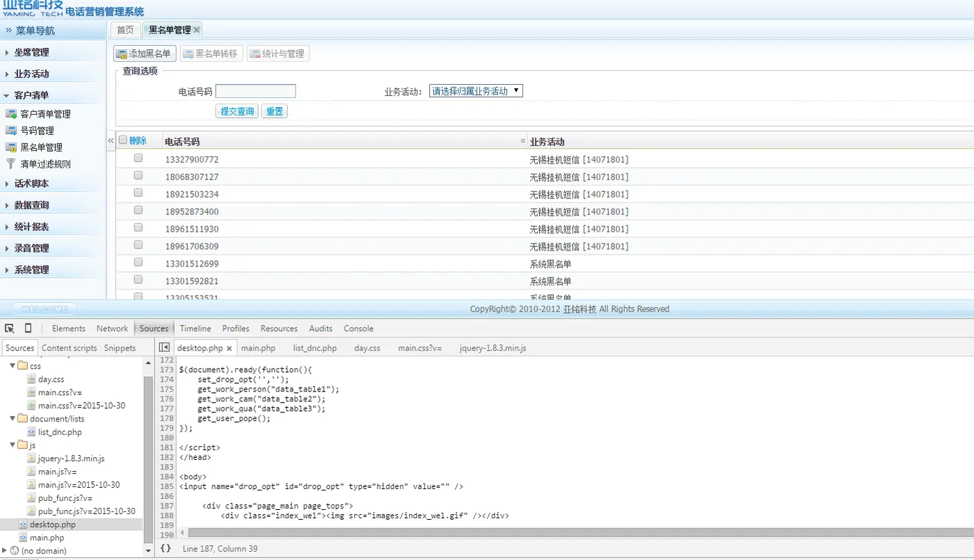Check the row for 18952873400
The image size is (974, 560).
138,210
